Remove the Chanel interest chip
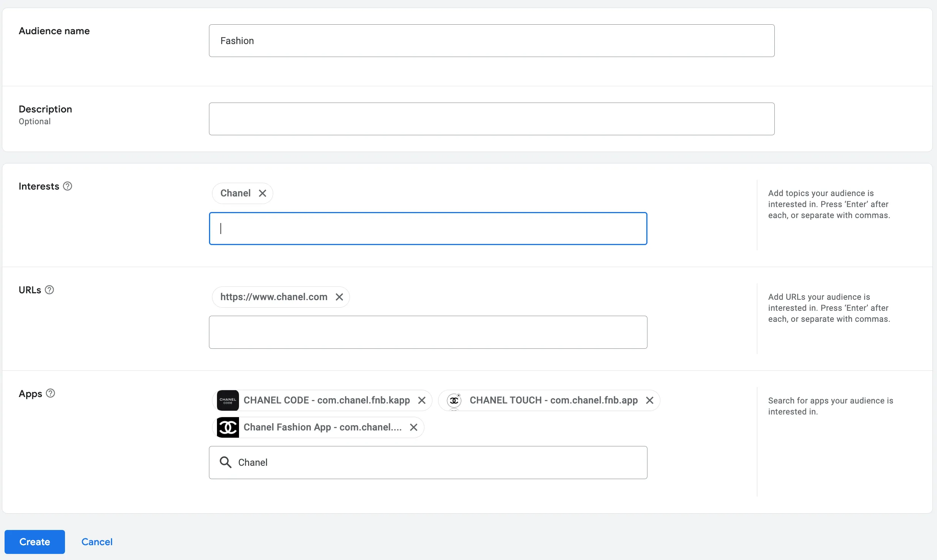937x560 pixels. 262,193
